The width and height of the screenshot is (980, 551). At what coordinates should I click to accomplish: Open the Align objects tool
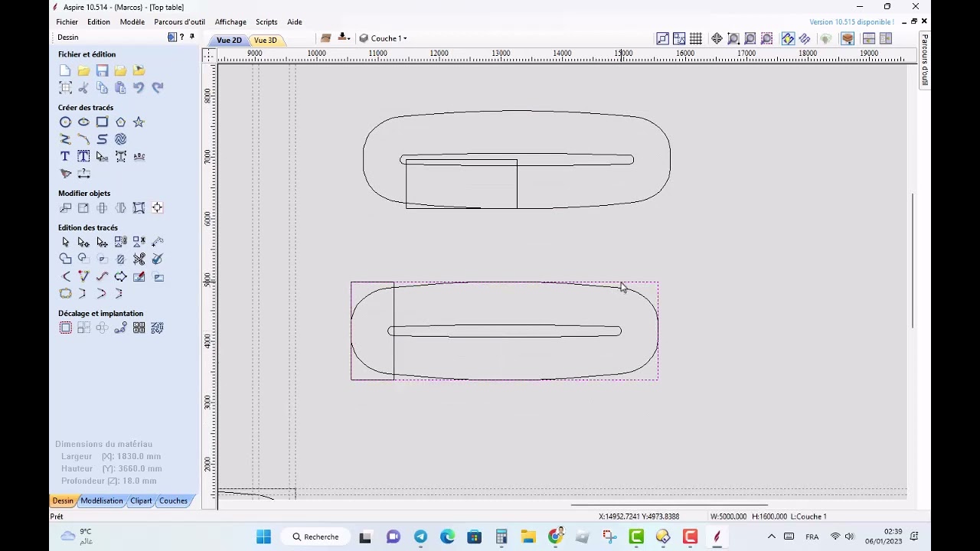(x=157, y=208)
